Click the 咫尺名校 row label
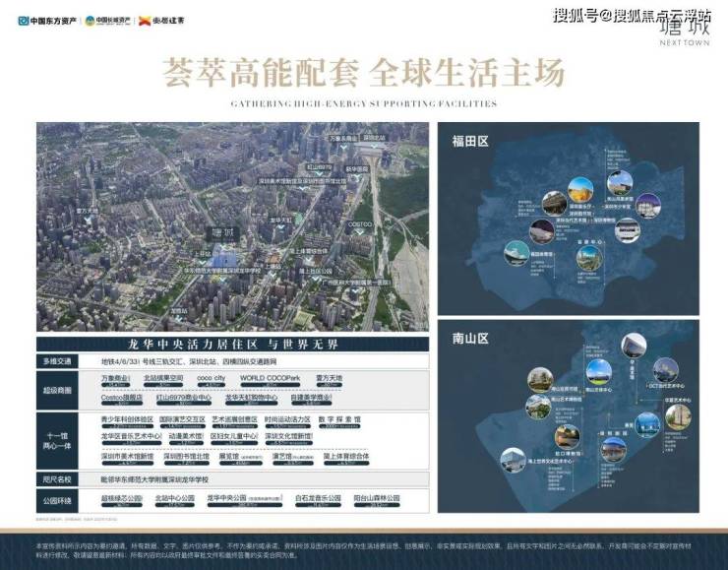The height and width of the screenshot is (570, 728). tap(57, 479)
